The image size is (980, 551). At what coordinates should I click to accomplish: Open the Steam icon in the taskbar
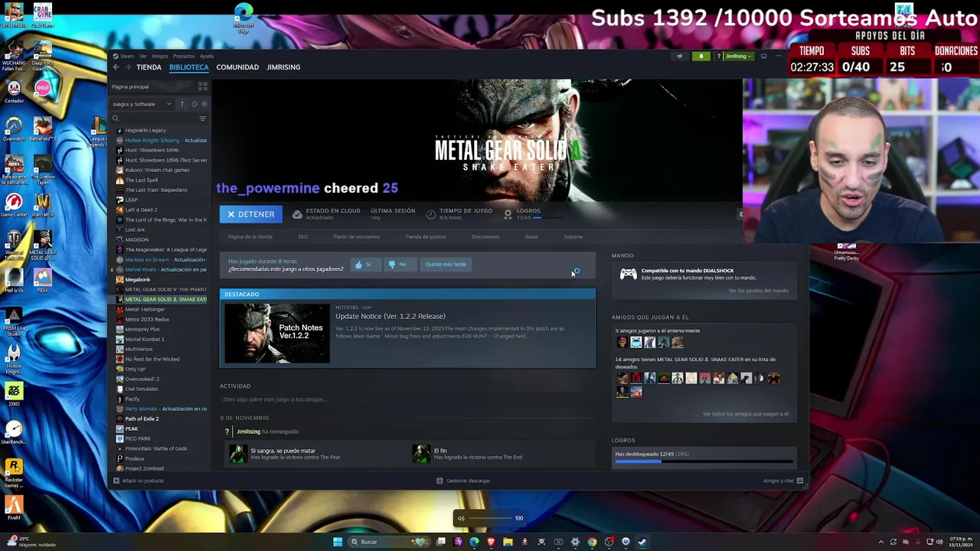(x=642, y=542)
